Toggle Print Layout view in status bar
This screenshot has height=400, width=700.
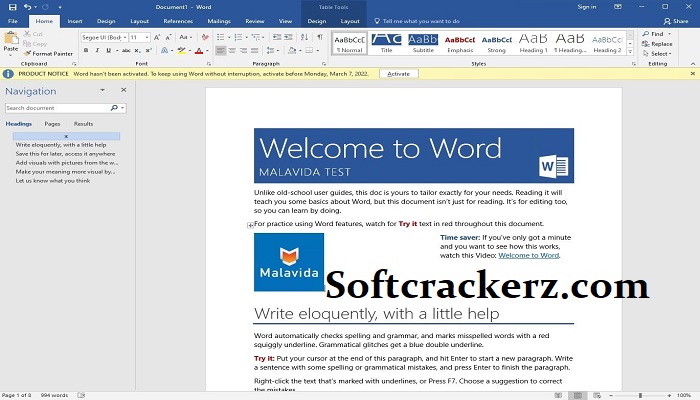click(x=578, y=395)
